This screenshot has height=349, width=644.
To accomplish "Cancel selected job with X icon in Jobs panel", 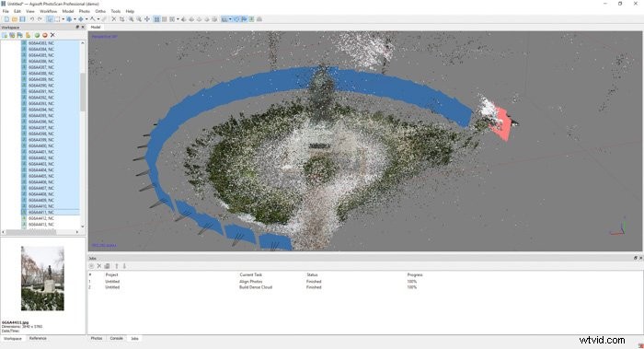I will pyautogui.click(x=99, y=266).
